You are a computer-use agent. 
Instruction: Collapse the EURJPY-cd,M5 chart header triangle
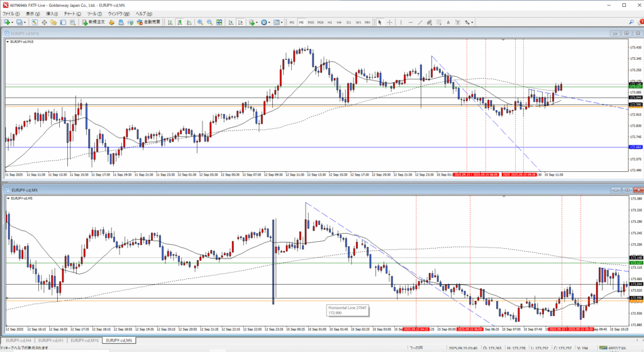(x=8, y=198)
